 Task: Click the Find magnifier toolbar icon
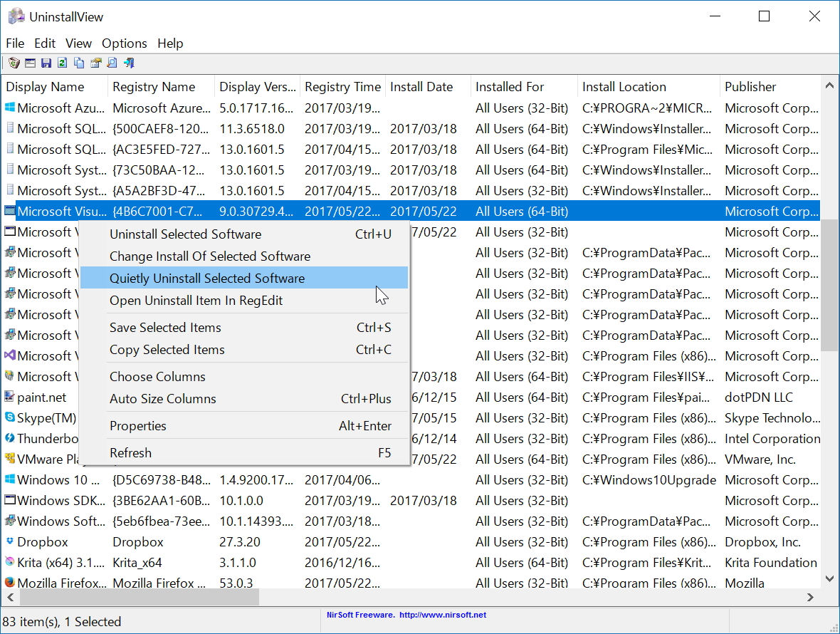click(112, 63)
